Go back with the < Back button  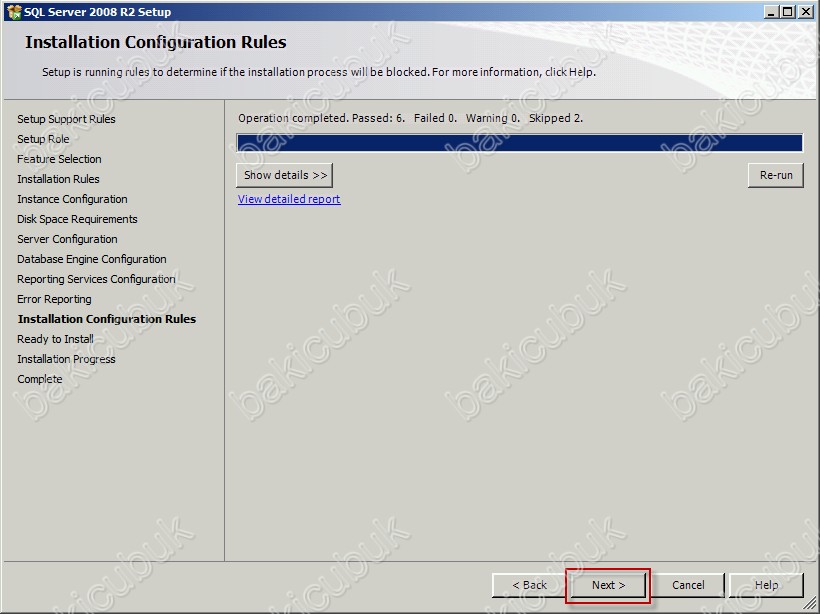[x=529, y=585]
